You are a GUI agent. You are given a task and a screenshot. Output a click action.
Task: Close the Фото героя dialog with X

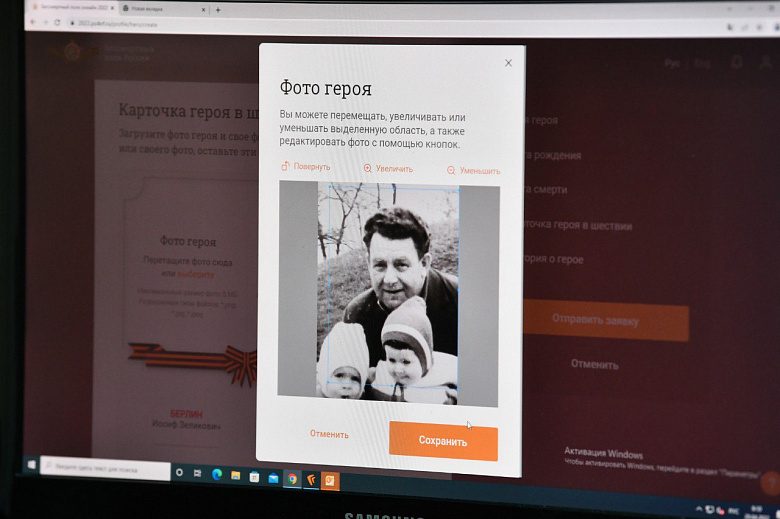508,63
